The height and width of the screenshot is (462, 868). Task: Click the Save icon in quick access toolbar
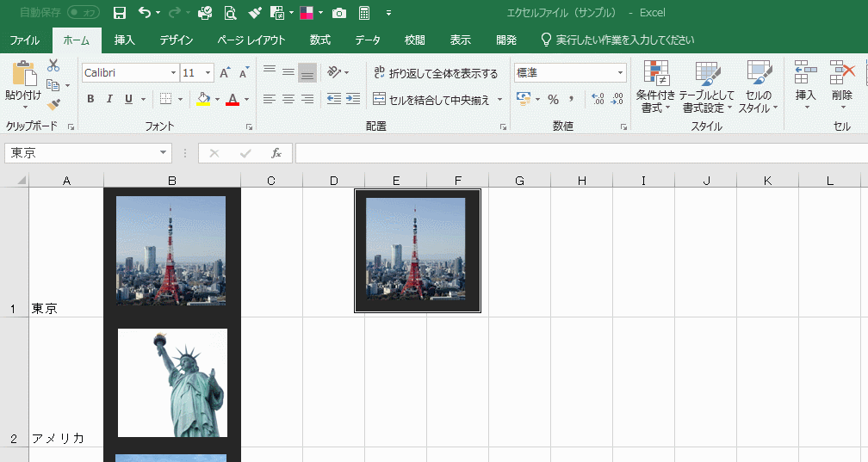[120, 13]
